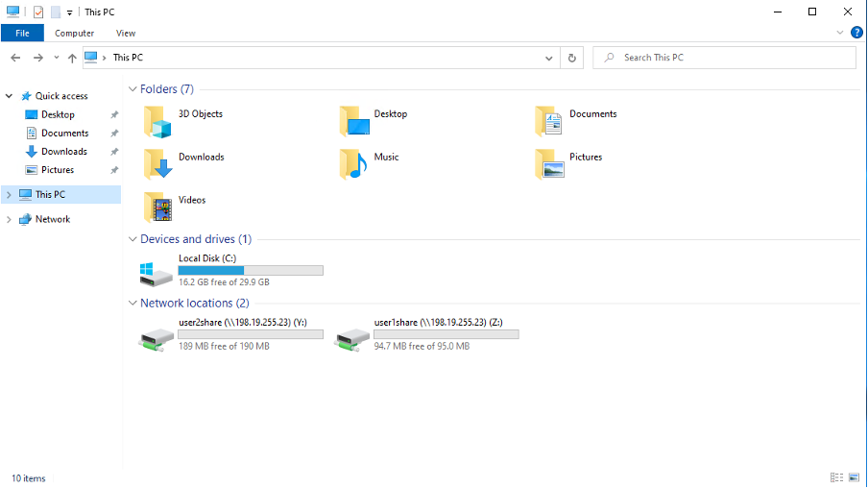Click the Local Disk (C:) usage bar

(251, 270)
